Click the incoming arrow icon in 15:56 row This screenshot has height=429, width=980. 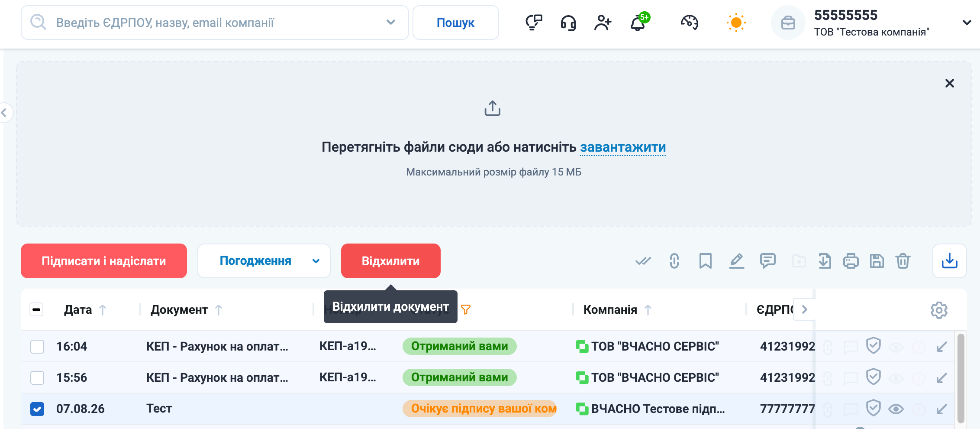coord(941,378)
